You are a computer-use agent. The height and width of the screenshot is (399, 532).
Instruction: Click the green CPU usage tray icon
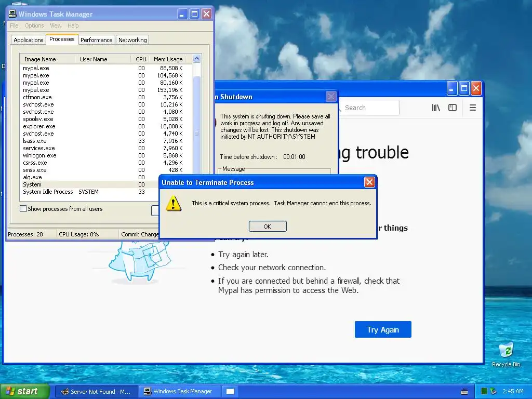pyautogui.click(x=484, y=392)
